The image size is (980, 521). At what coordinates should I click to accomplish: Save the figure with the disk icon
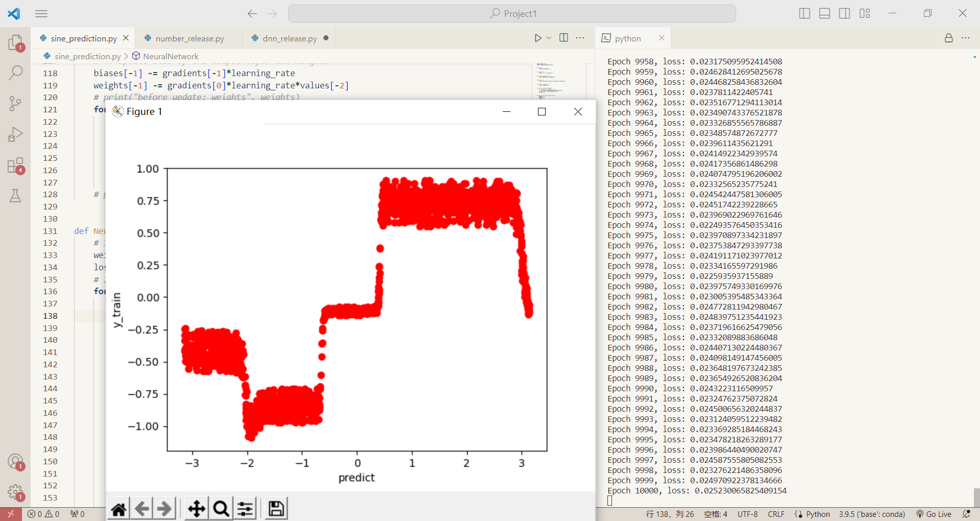pyautogui.click(x=276, y=509)
